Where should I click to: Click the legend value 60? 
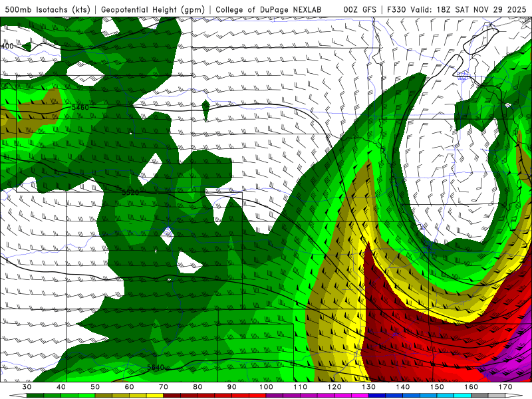tap(129, 387)
